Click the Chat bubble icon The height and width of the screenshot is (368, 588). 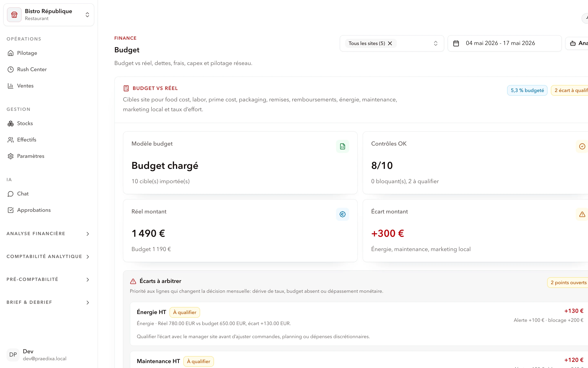coord(10,194)
